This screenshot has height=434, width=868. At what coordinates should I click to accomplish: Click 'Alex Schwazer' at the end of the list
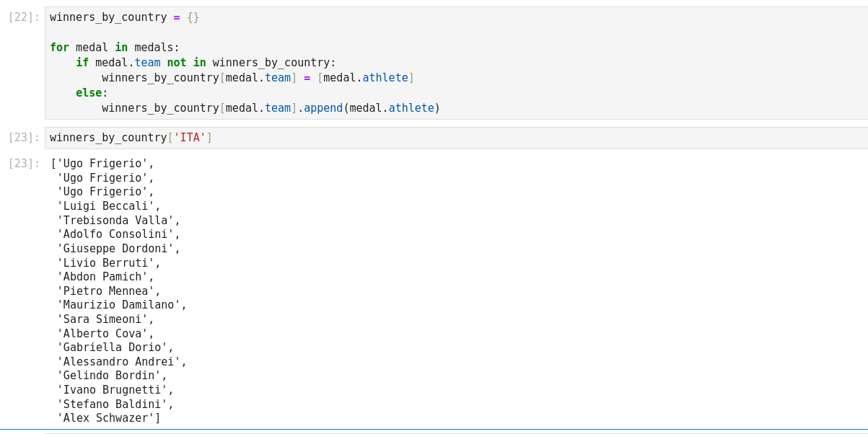pos(108,418)
